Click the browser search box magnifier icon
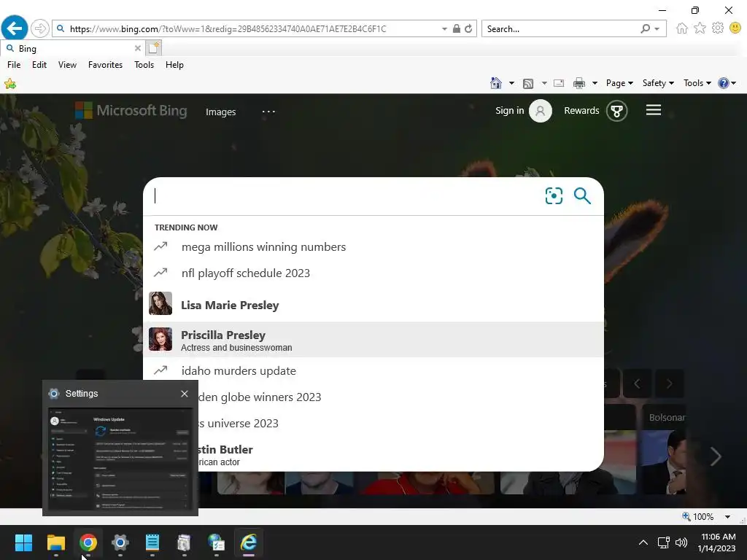This screenshot has height=560, width=747. (x=645, y=29)
